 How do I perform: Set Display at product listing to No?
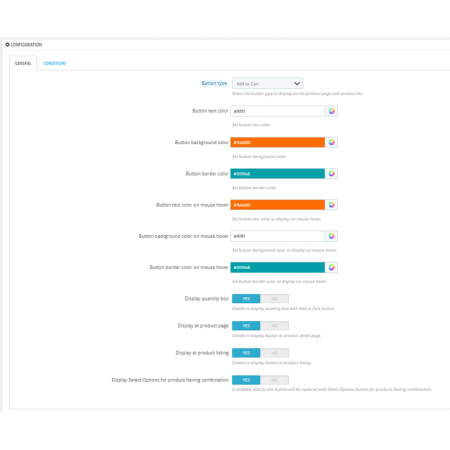click(274, 353)
